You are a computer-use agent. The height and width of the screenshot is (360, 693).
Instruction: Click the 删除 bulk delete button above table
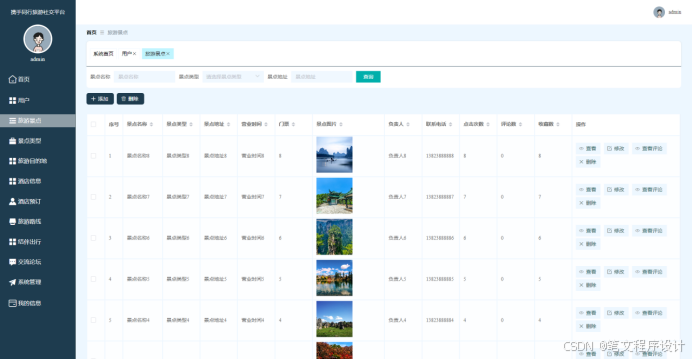point(130,99)
